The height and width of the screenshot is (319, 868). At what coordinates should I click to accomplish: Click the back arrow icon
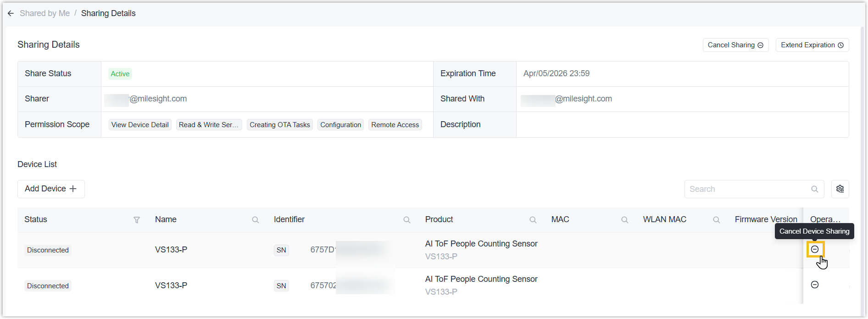point(11,13)
